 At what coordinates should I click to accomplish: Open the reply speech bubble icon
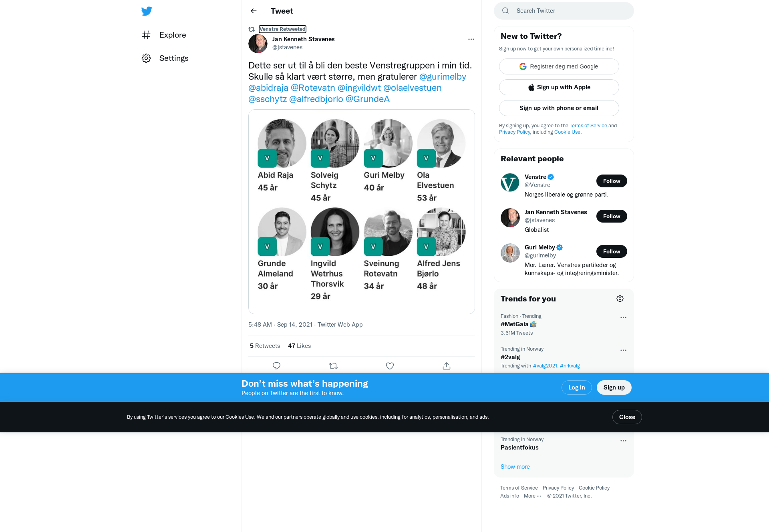point(276,366)
